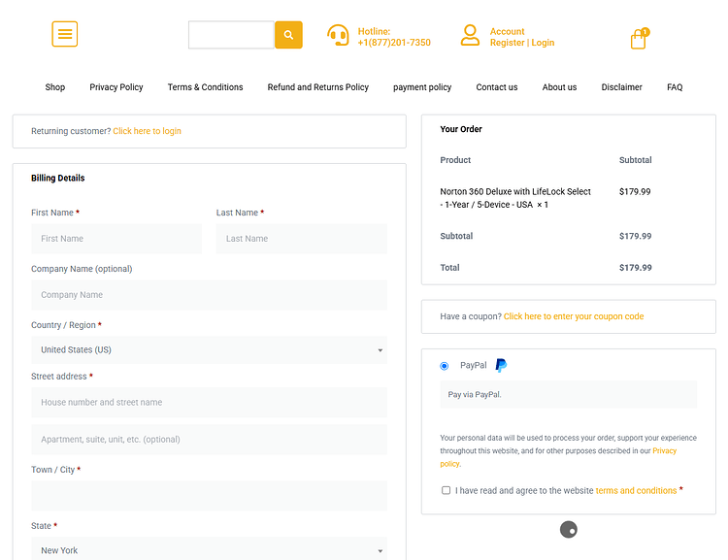Viewport: 728px width, 560px height.
Task: Open the payment policy menu item
Action: 422,87
